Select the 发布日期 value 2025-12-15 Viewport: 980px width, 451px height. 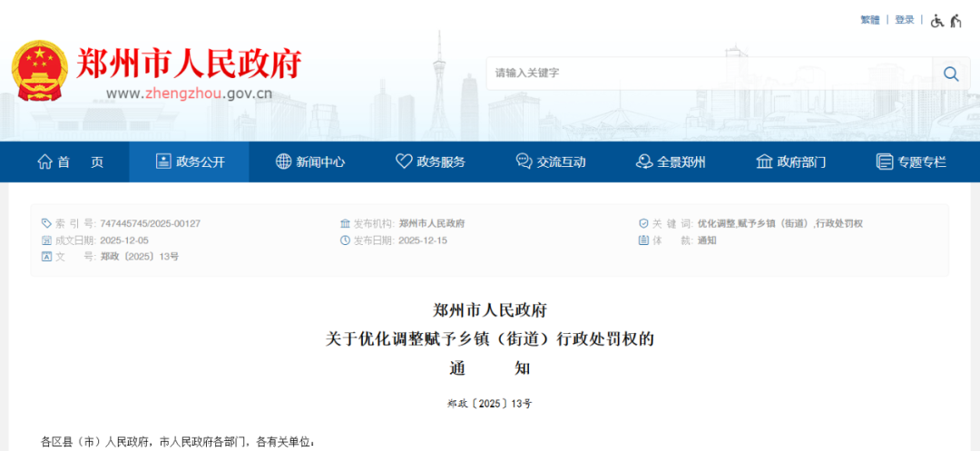coord(423,240)
